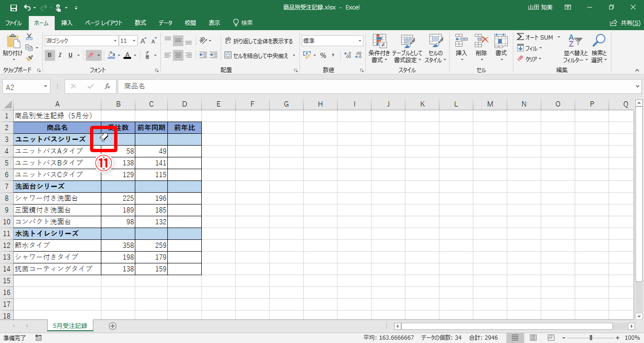Align text to the right
The width and height of the screenshot is (644, 343).
[189, 55]
